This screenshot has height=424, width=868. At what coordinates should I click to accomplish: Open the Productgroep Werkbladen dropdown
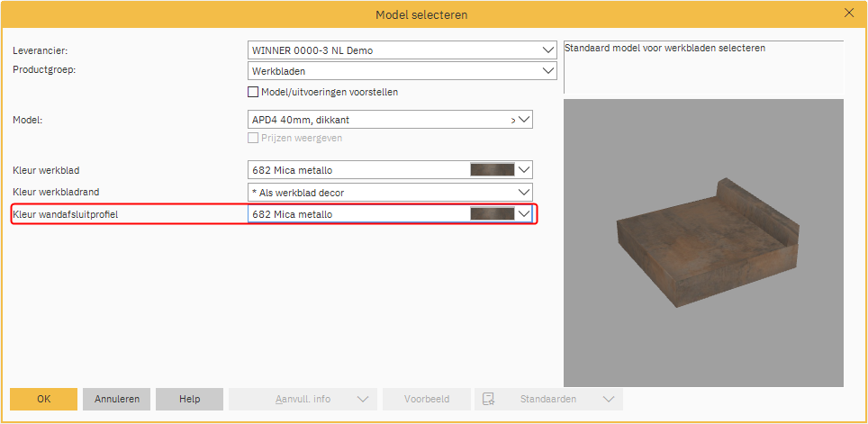coord(402,71)
